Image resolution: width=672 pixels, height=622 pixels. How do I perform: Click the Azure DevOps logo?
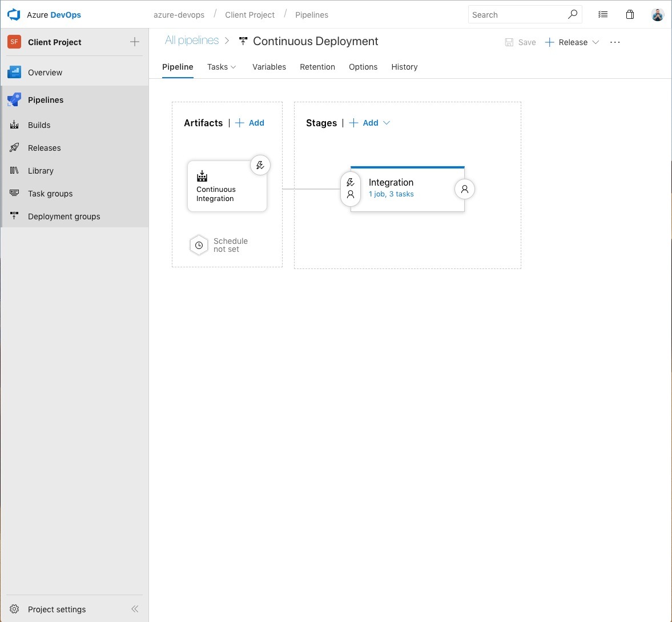pyautogui.click(x=14, y=15)
